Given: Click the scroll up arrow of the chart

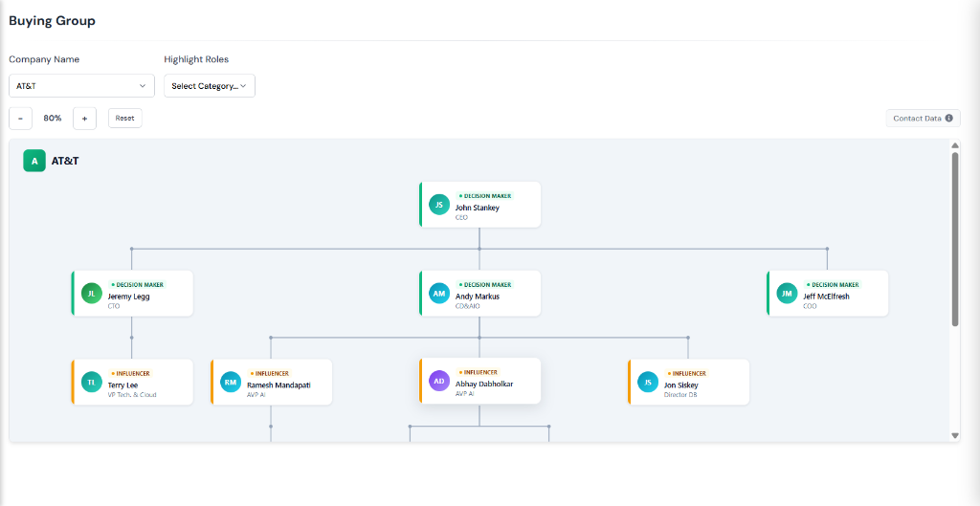Looking at the screenshot, I should pyautogui.click(x=955, y=145).
